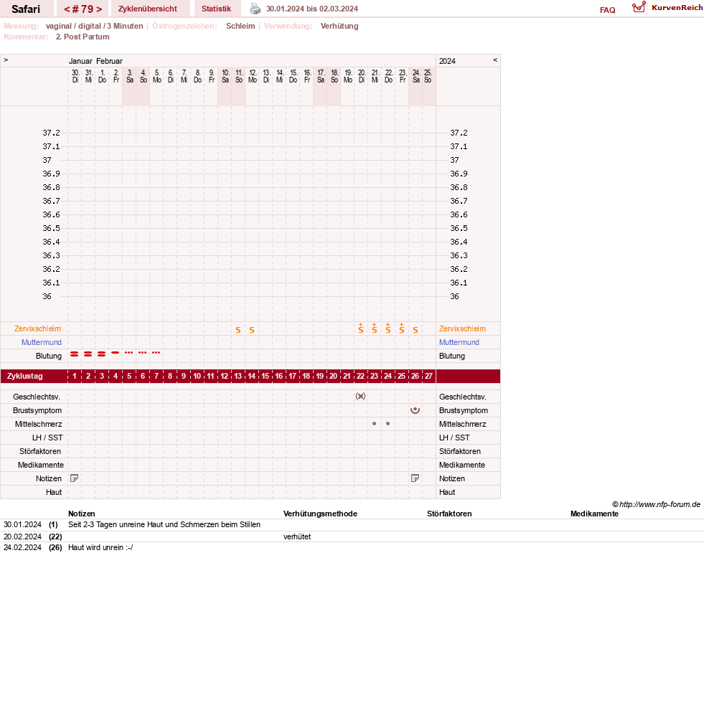Image resolution: width=704 pixels, height=728 pixels.
Task: Click the bleeding marker on cycle day 1
Action: (75, 354)
